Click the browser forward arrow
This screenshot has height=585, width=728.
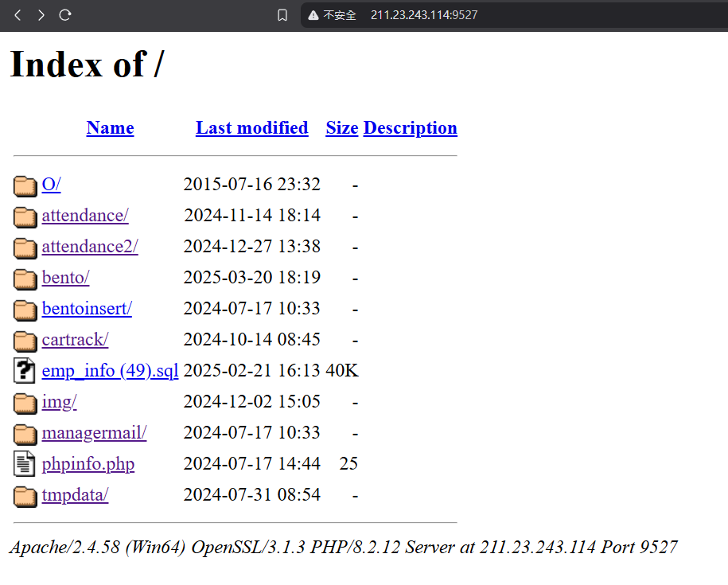(x=41, y=15)
